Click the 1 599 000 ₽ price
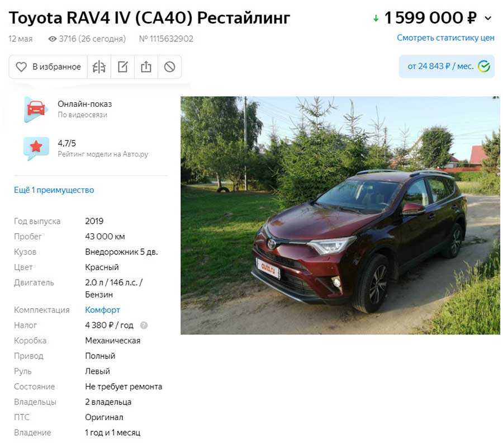Screen dimensions: 503x448 pyautogui.click(x=430, y=18)
